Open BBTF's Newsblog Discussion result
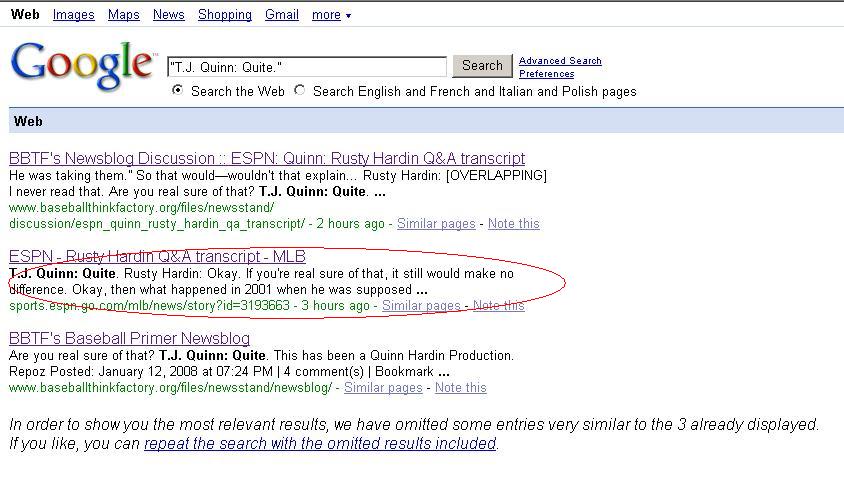The height and width of the screenshot is (482, 844). click(x=266, y=159)
